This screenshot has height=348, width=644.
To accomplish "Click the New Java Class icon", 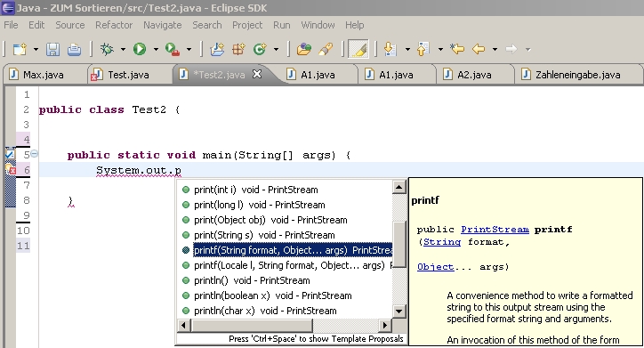I will 260,49.
